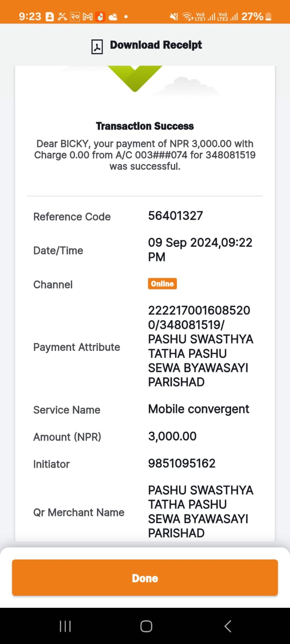
Task: Tap the green success checkmark graphic
Action: [x=135, y=78]
